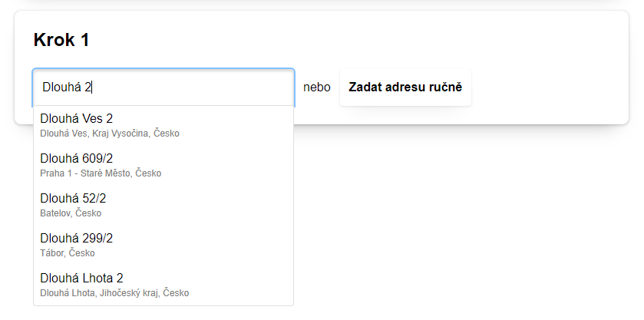The image size is (644, 320).
Task: Click blank space in the Batelov suggestion row
Action: click(x=206, y=205)
